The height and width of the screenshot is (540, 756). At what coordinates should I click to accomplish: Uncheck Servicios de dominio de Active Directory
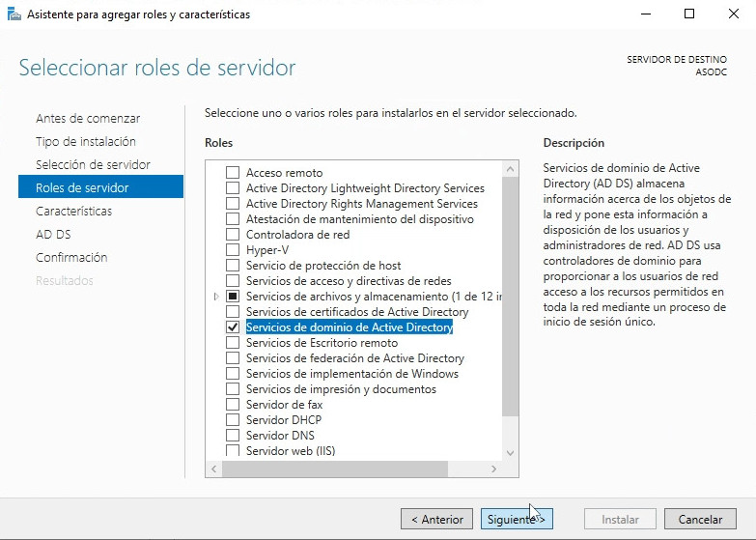pos(232,327)
